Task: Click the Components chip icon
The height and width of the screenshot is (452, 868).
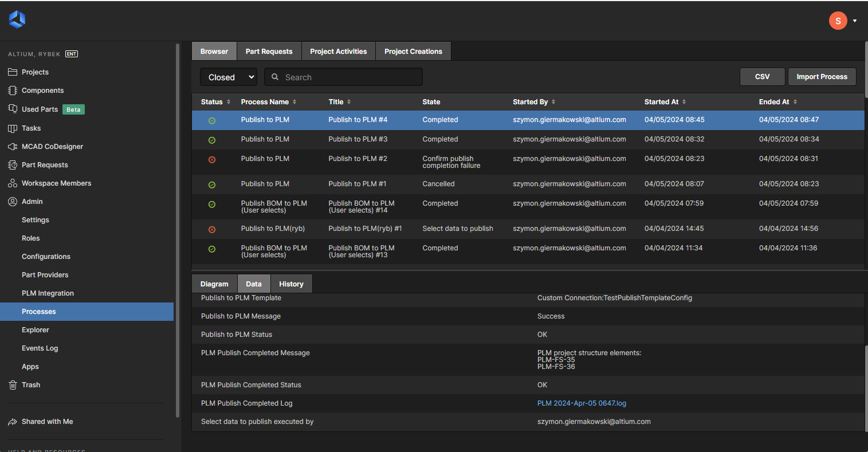Action: click(13, 91)
